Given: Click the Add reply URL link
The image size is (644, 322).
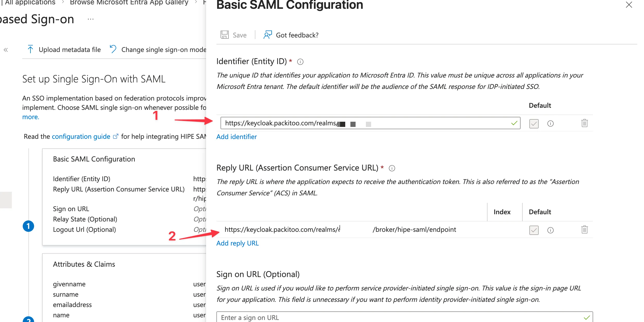Looking at the screenshot, I should point(237,243).
